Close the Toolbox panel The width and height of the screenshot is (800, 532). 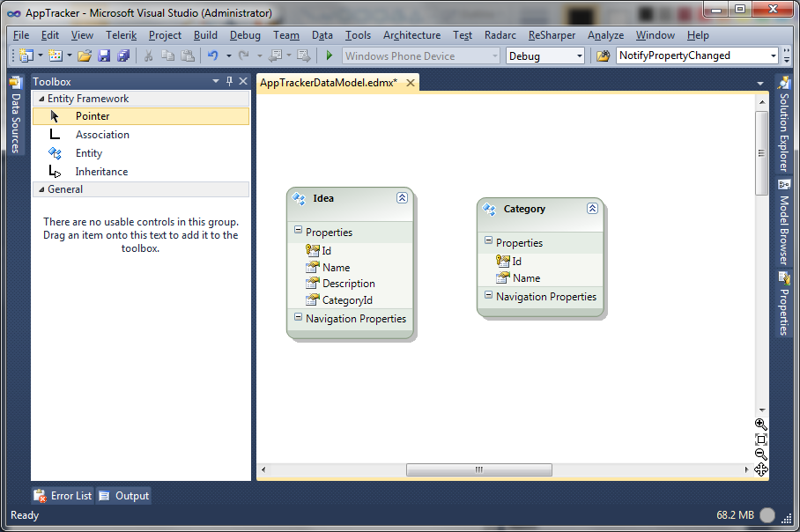(243, 81)
